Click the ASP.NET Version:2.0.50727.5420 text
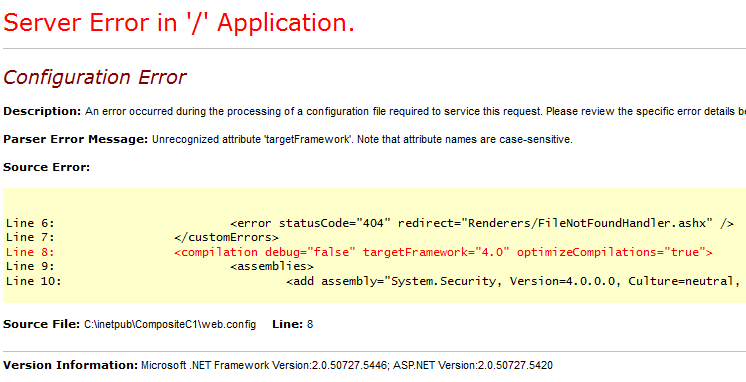Image resolution: width=746 pixels, height=382 pixels. (x=473, y=366)
